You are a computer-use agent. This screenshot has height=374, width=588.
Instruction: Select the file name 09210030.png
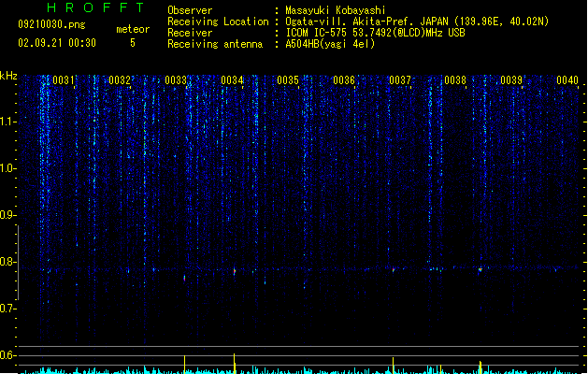coord(51,24)
